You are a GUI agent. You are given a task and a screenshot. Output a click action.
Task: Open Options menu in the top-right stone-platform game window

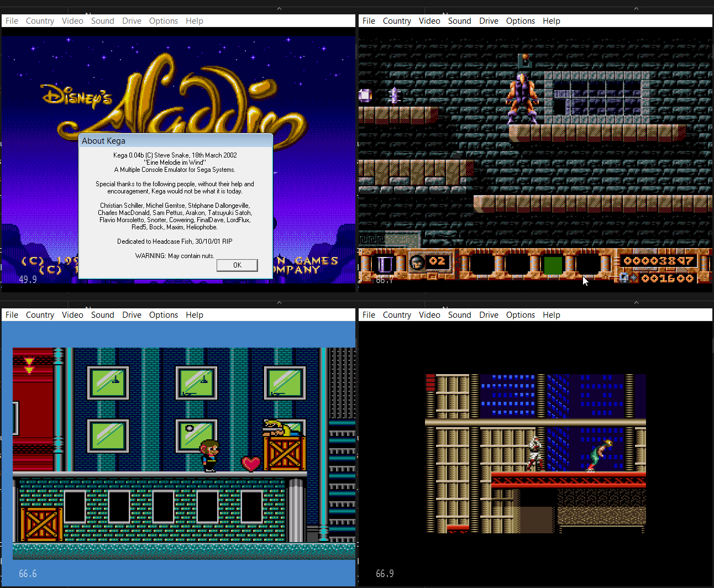coord(521,21)
